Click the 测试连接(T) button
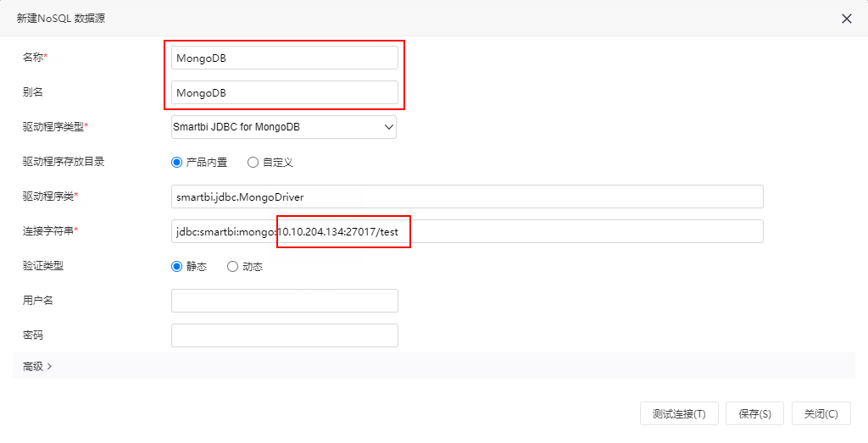 click(x=679, y=413)
